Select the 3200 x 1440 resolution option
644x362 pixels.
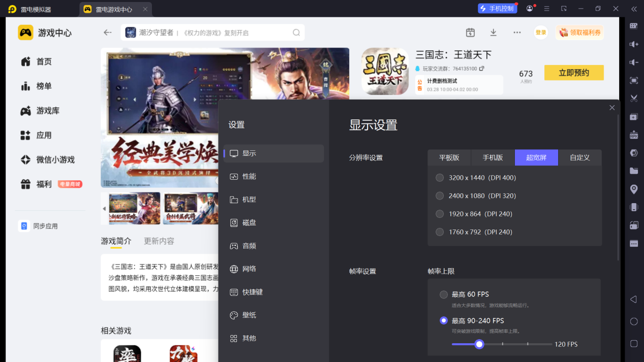(x=440, y=178)
